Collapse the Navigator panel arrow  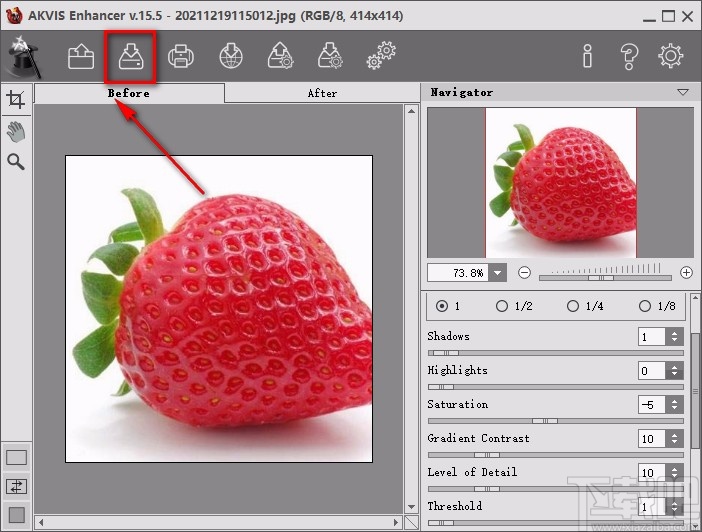point(683,92)
